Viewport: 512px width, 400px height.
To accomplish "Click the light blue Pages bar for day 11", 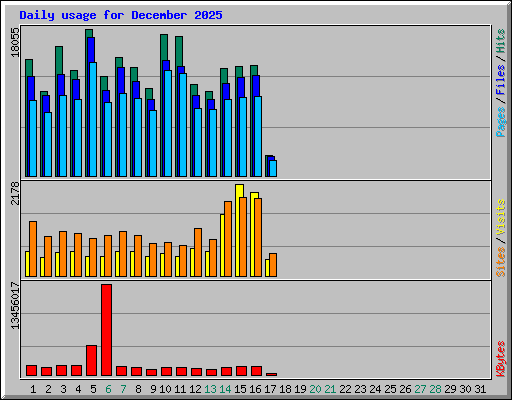I will point(183,125).
